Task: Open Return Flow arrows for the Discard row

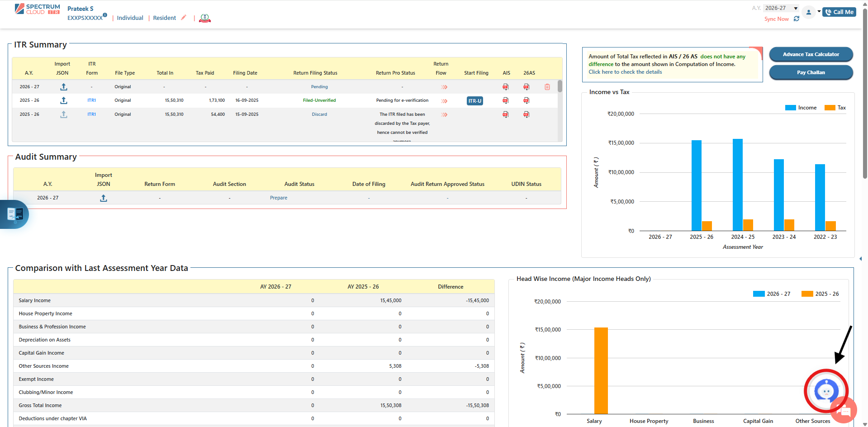Action: 444,114
